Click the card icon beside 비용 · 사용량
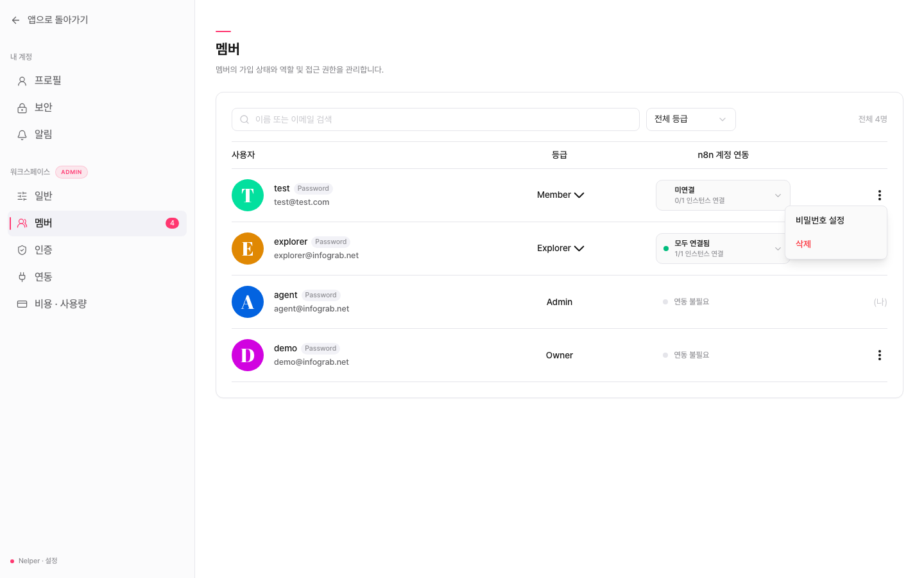924x578 pixels. point(22,304)
